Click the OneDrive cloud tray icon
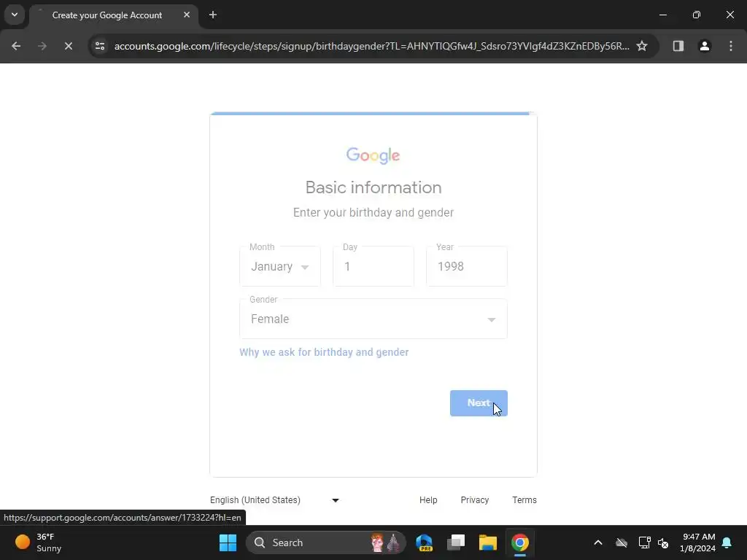The height and width of the screenshot is (560, 747). (622, 542)
